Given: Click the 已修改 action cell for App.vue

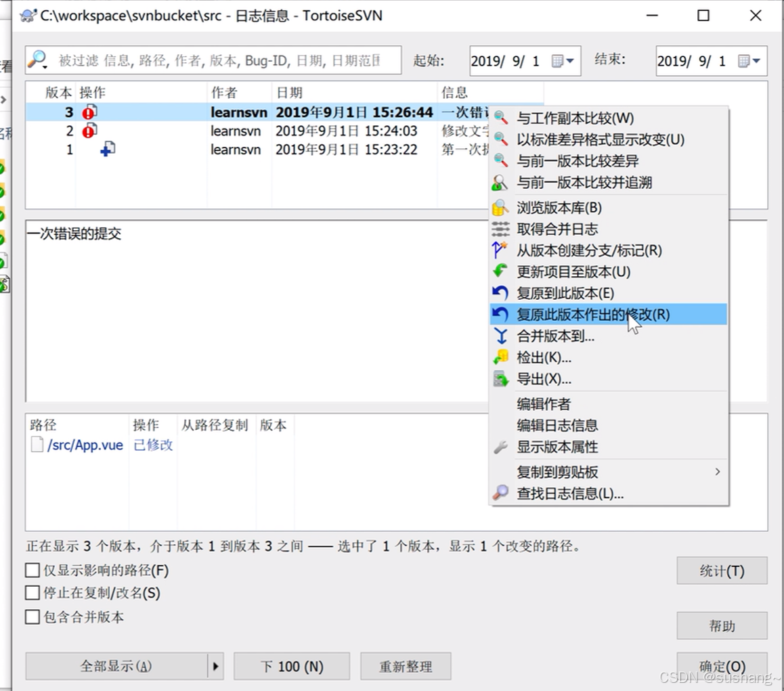Looking at the screenshot, I should coord(153,445).
